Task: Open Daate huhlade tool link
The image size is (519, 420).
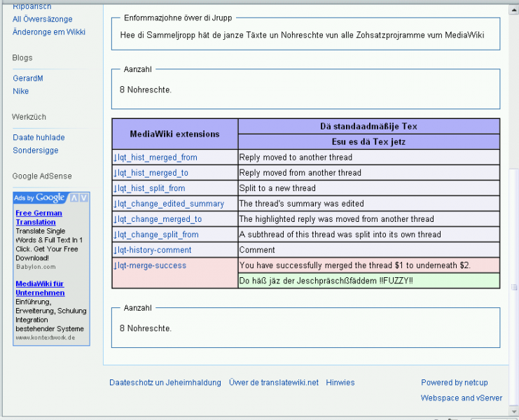Action: coord(39,138)
